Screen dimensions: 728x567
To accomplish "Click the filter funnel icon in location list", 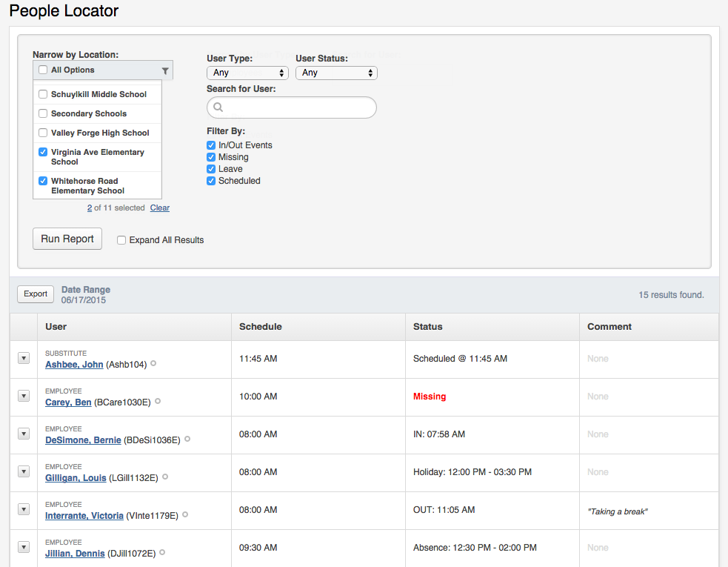I will pyautogui.click(x=165, y=70).
